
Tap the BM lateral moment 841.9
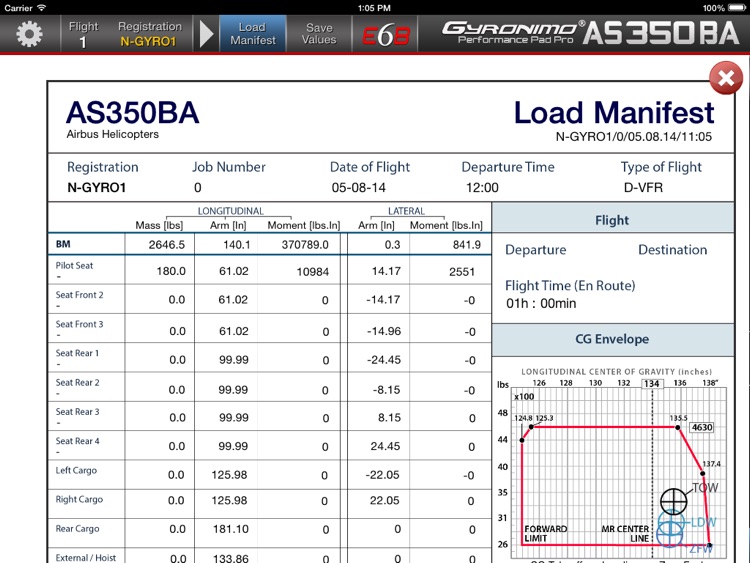pyautogui.click(x=466, y=245)
